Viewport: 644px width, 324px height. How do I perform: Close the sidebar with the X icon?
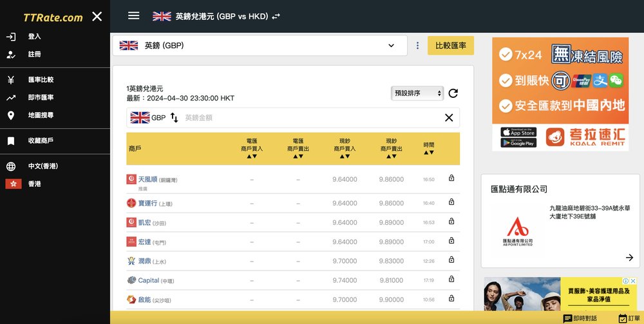click(97, 17)
